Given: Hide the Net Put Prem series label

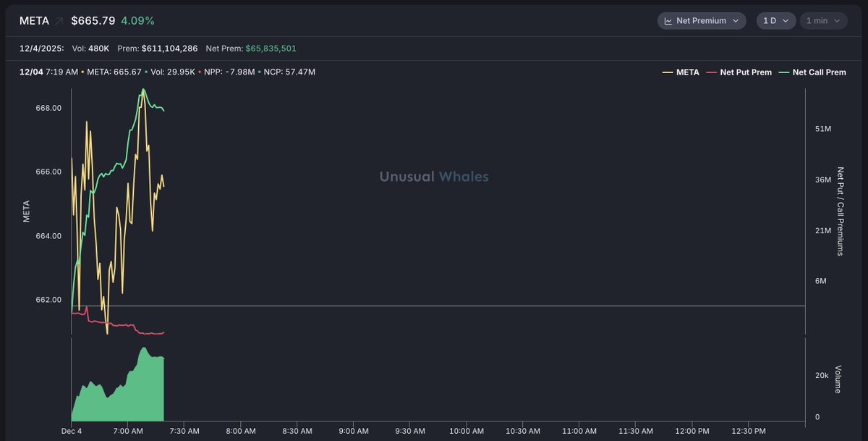Looking at the screenshot, I should (746, 72).
